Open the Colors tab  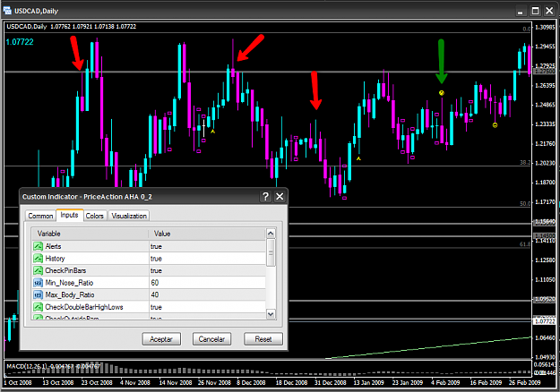pos(94,216)
